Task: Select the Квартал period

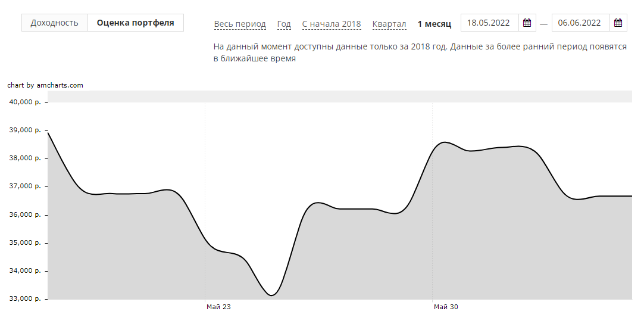Action: click(x=389, y=24)
